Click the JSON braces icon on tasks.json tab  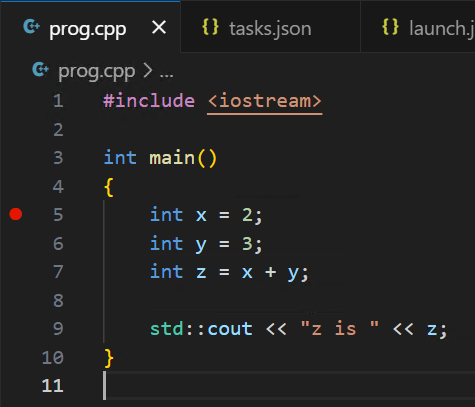pyautogui.click(x=210, y=27)
